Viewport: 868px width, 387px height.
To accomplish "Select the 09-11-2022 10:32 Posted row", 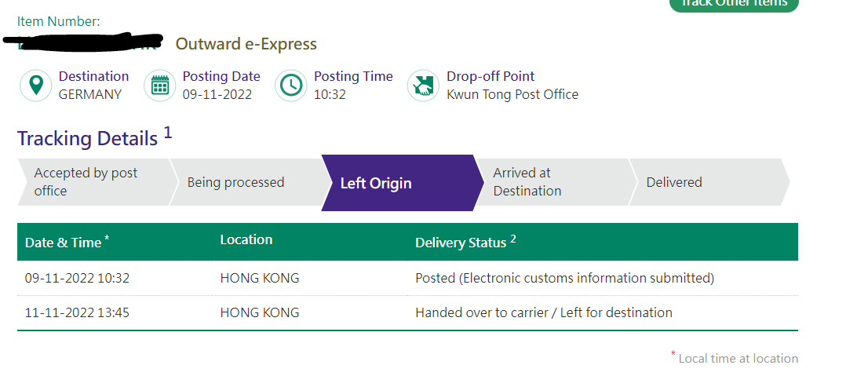I will click(x=407, y=278).
